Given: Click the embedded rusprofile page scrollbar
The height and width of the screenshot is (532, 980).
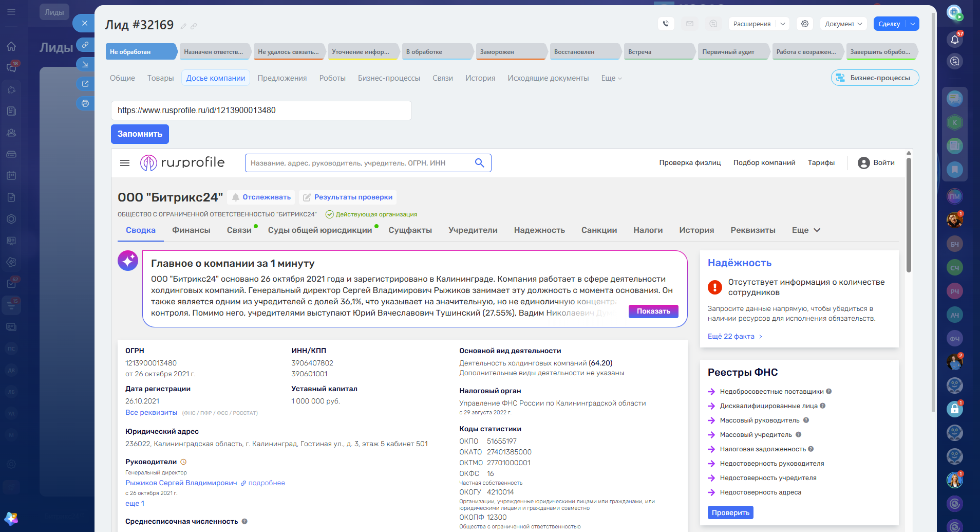Looking at the screenshot, I should click(909, 216).
